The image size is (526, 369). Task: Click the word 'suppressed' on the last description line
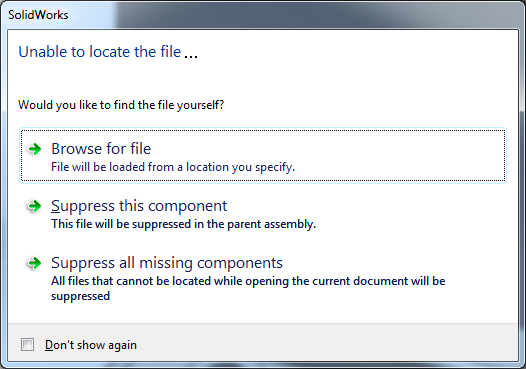[81, 296]
